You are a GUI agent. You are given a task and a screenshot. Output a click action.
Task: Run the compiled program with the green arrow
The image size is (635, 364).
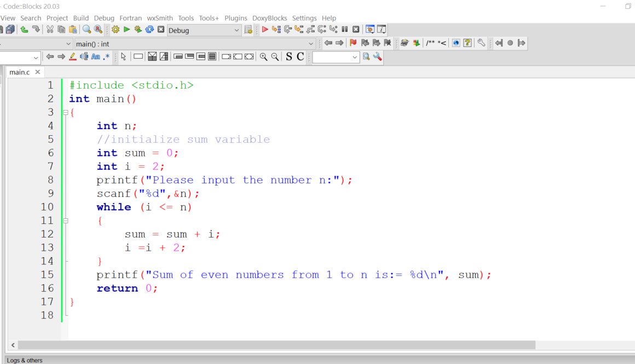(126, 30)
